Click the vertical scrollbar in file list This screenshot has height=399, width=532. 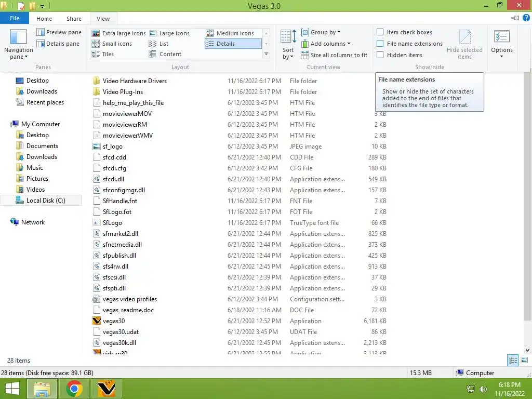527,197
